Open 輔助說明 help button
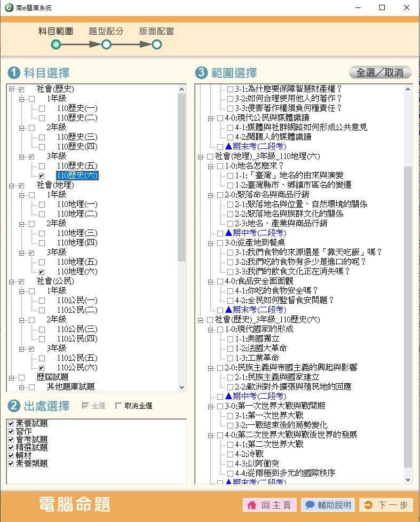This screenshot has width=420, height=522. pyautogui.click(x=328, y=505)
